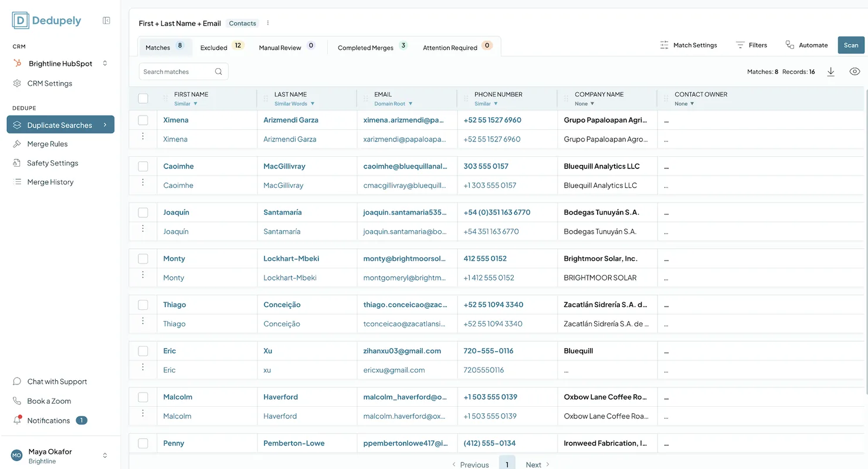Toggle column visibility eye icon
868x469 pixels.
[x=855, y=72]
